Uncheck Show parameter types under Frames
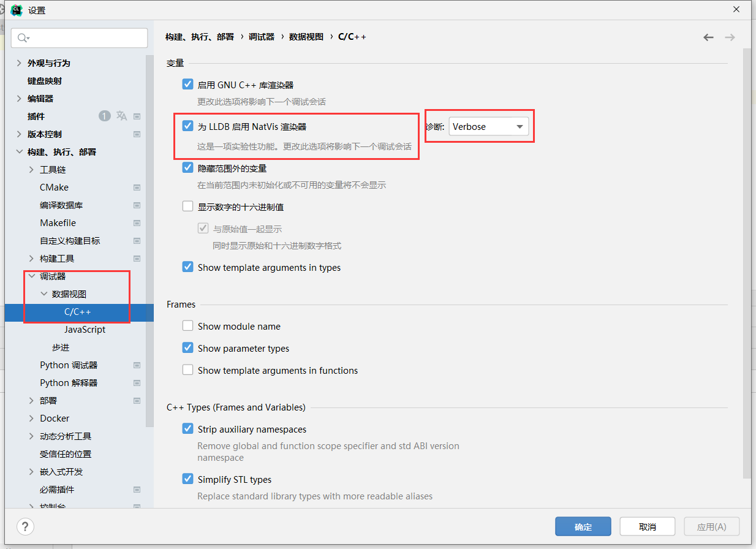The height and width of the screenshot is (549, 756). point(187,347)
